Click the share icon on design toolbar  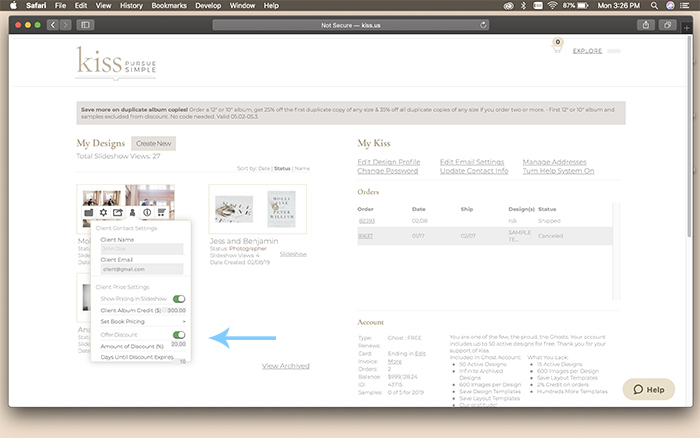coord(117,213)
